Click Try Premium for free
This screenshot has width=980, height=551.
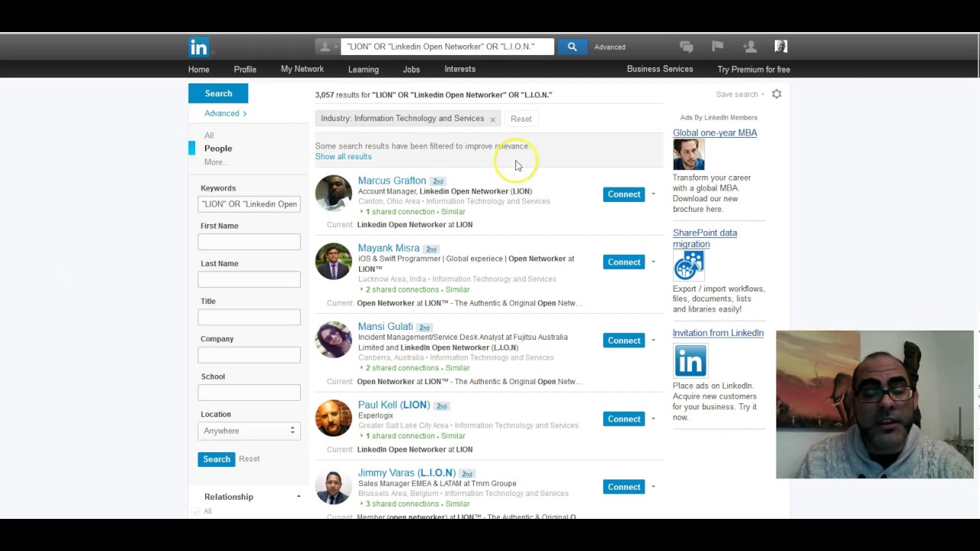click(x=753, y=70)
